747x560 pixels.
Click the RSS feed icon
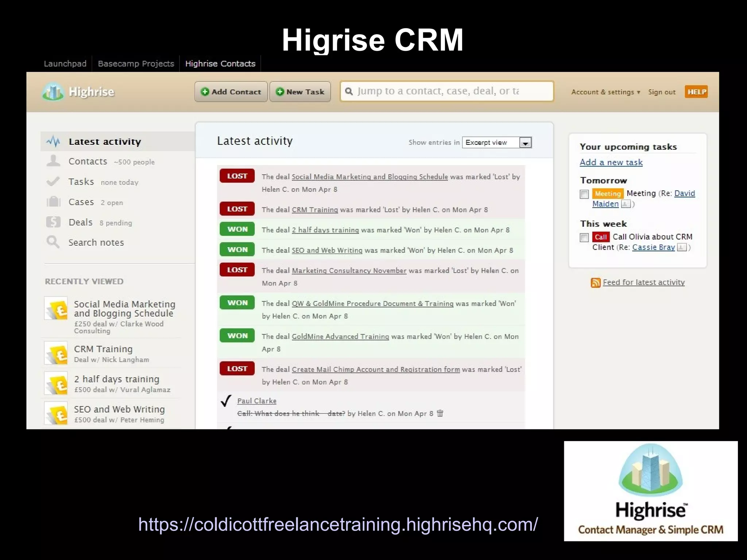(x=596, y=283)
